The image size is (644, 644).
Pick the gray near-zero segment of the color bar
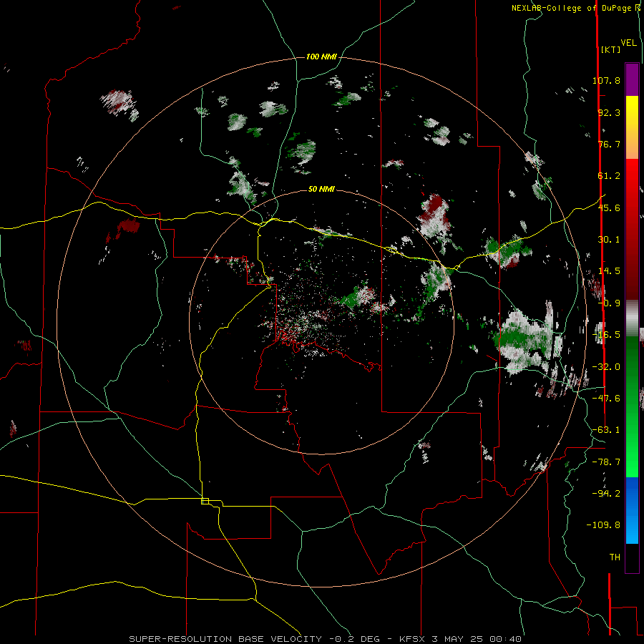632,318
